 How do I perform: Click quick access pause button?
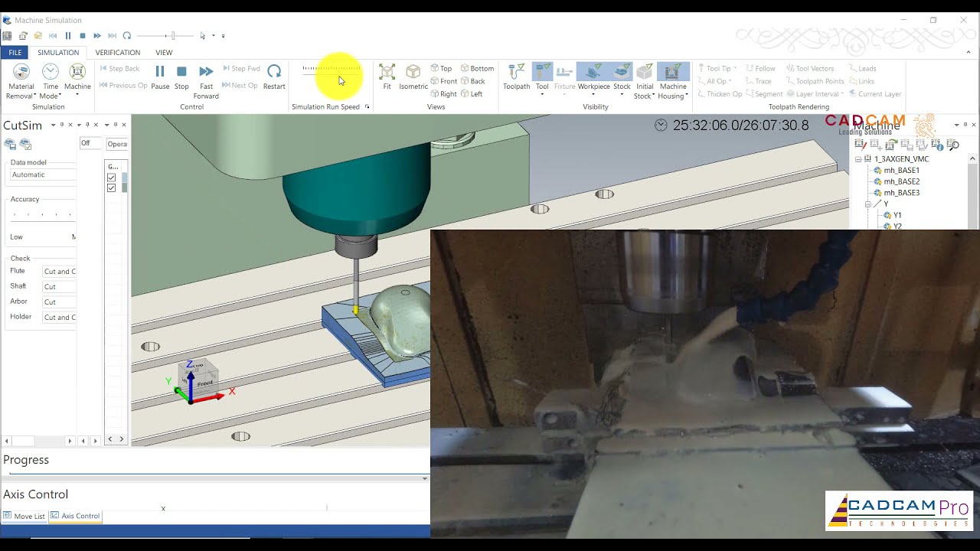(x=67, y=35)
